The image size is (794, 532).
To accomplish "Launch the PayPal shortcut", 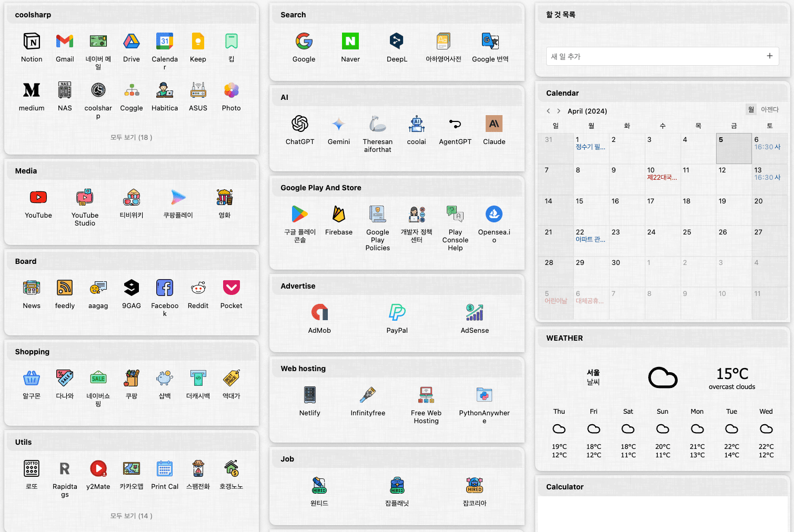I will [x=397, y=313].
